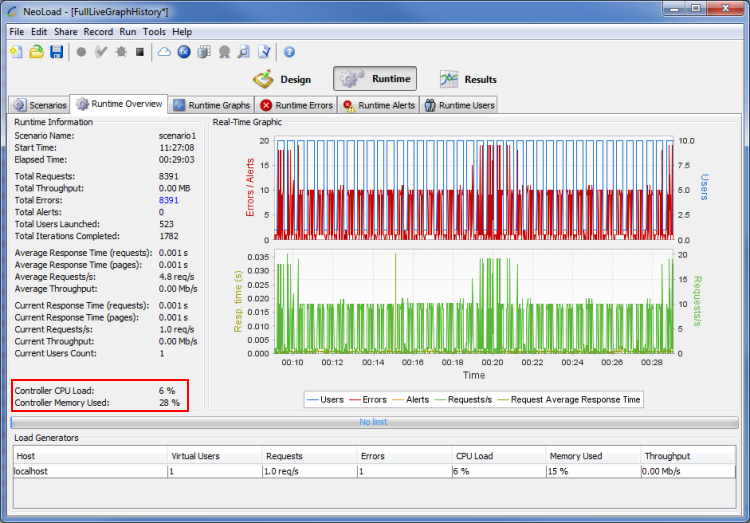
Task: Click the Open Project folder icon
Action: (x=36, y=52)
